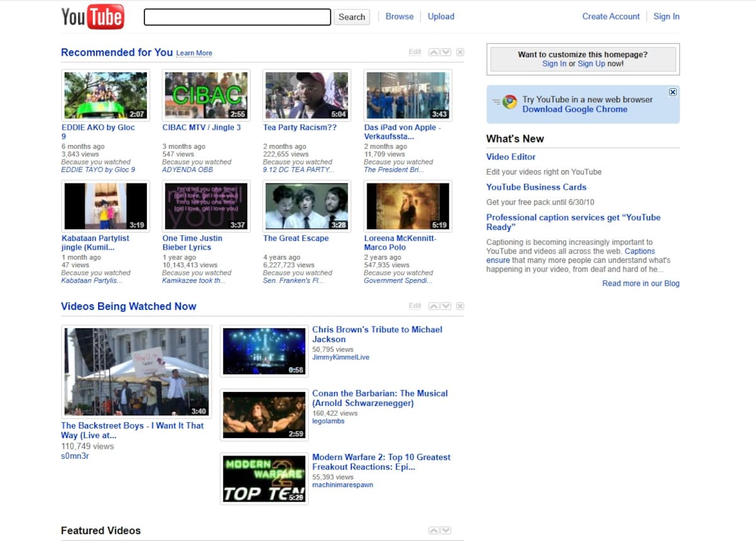This screenshot has height=542, width=756.
Task: Remove the Recommended for You section
Action: 460,52
